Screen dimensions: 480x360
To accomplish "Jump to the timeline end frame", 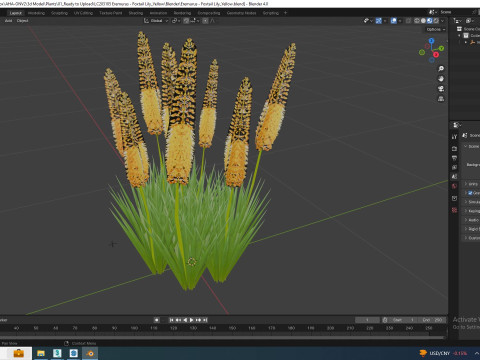I will (205, 320).
